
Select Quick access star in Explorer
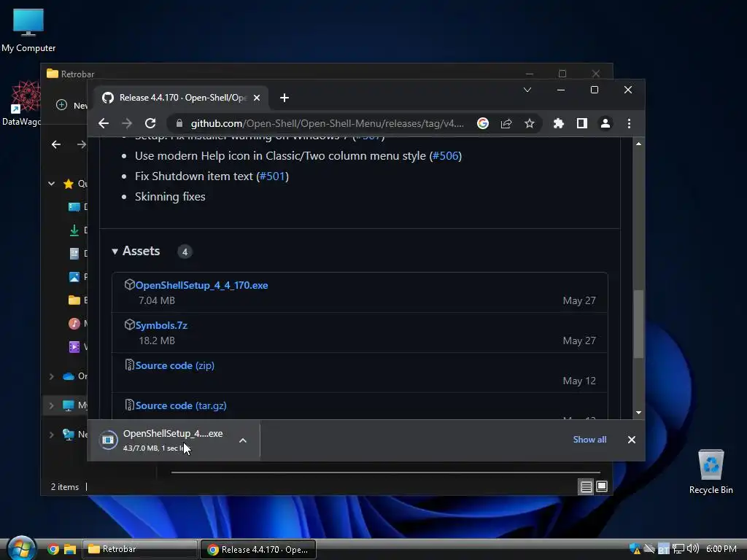point(69,184)
